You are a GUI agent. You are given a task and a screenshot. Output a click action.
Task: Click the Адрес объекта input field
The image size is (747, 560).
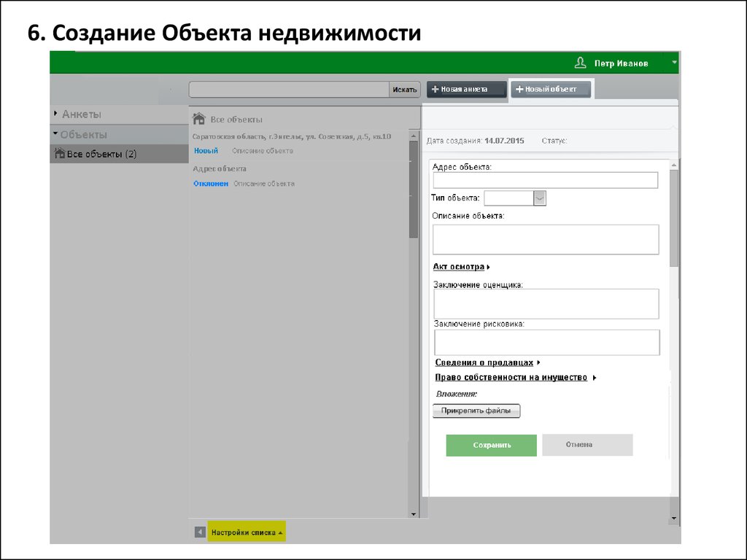coord(545,180)
